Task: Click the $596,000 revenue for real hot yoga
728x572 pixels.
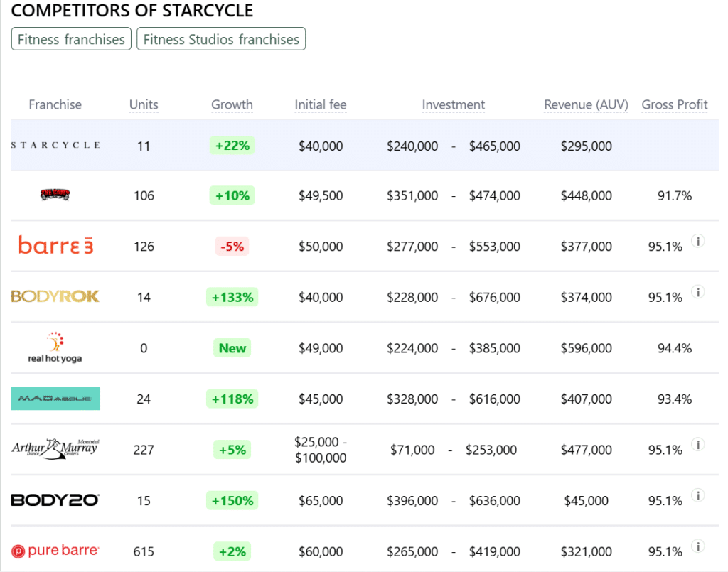Action: click(586, 348)
